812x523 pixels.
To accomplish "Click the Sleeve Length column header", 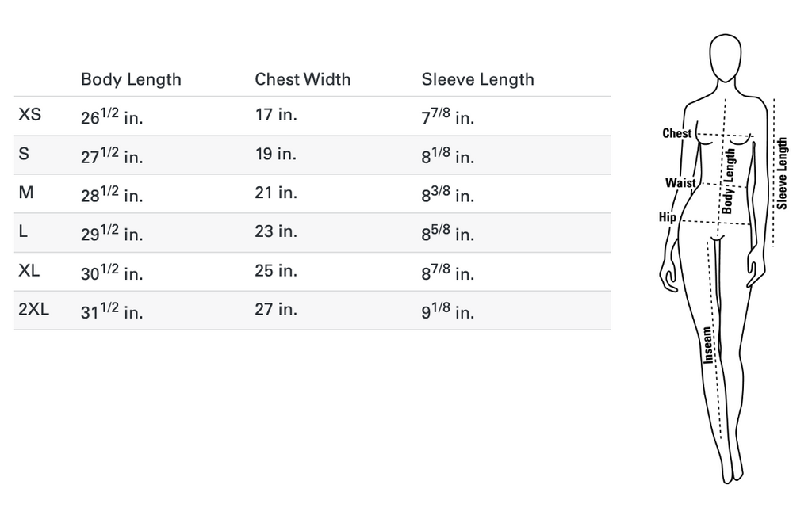I will pos(477,79).
